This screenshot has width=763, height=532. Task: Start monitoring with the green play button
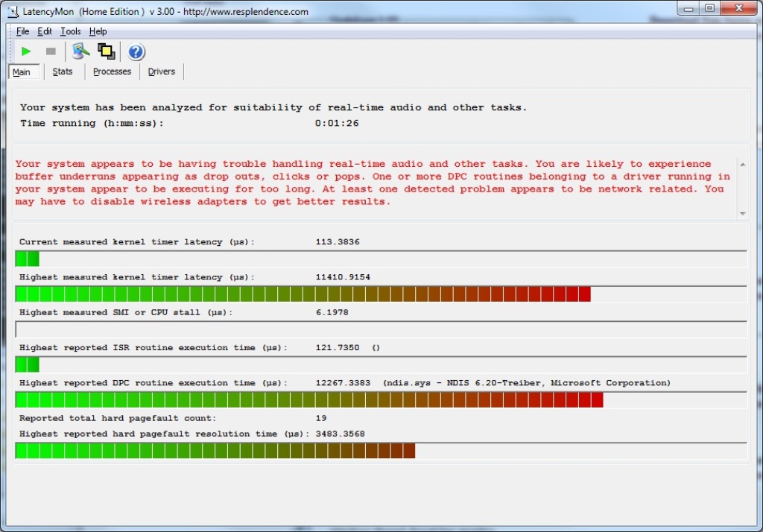pos(26,51)
